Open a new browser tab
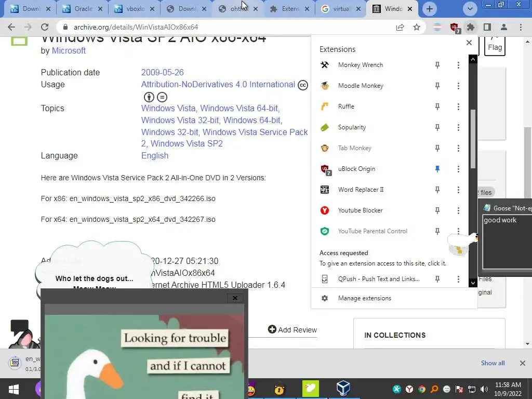532x399 pixels. pos(430,9)
